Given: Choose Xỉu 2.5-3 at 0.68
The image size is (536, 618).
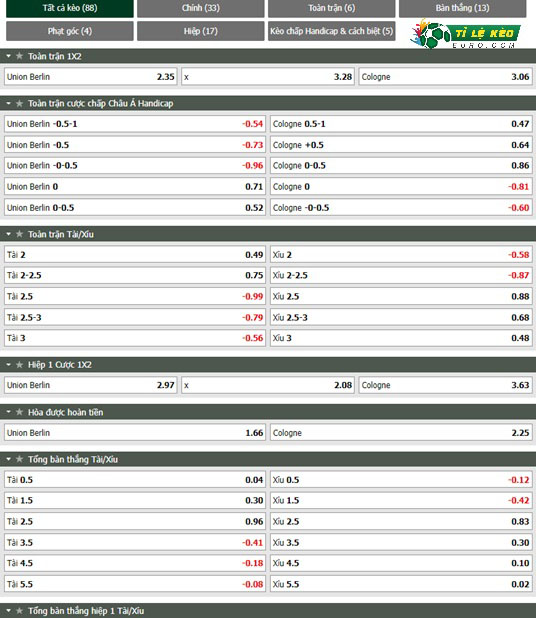Looking at the screenshot, I should pos(401,317).
